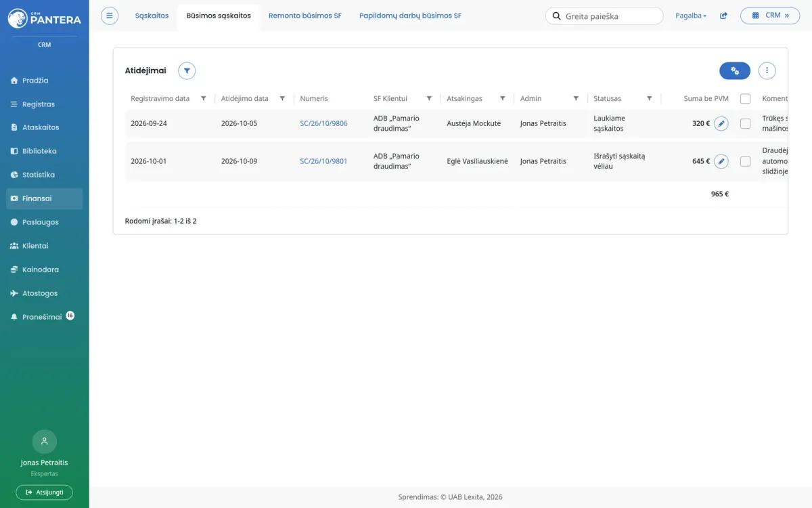Click the Atsijungti logout button
812x508 pixels.
pos(44,492)
